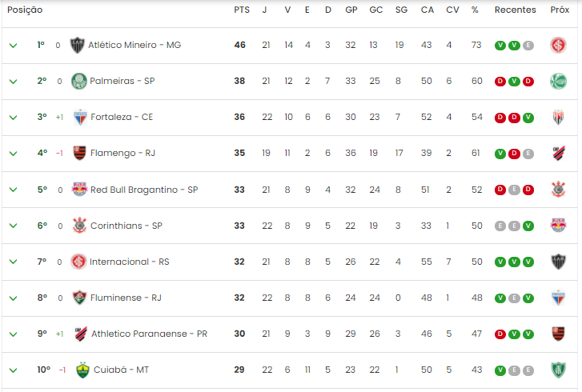Image resolution: width=582 pixels, height=392 pixels.
Task: Click the Red Bull Bragantino logo in team column
Action: coord(79,189)
